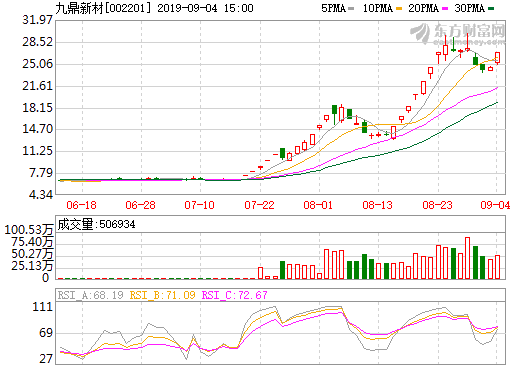
Task: Click the 07-10 date label
Action: click(x=199, y=205)
